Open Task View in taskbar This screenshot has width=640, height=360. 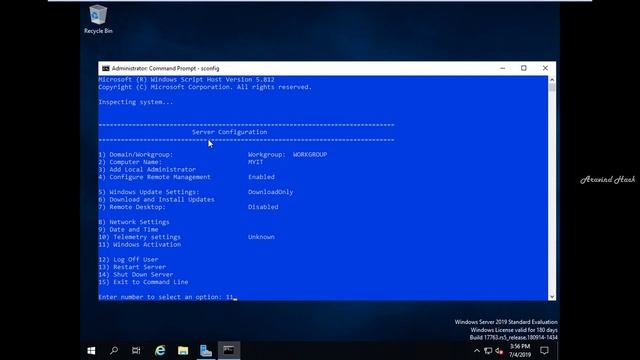[136, 351]
